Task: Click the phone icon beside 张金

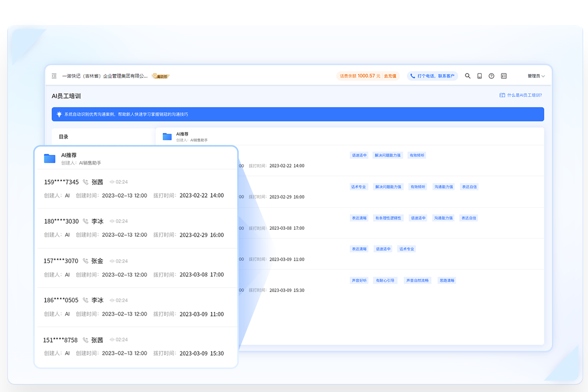Action: 86,261
